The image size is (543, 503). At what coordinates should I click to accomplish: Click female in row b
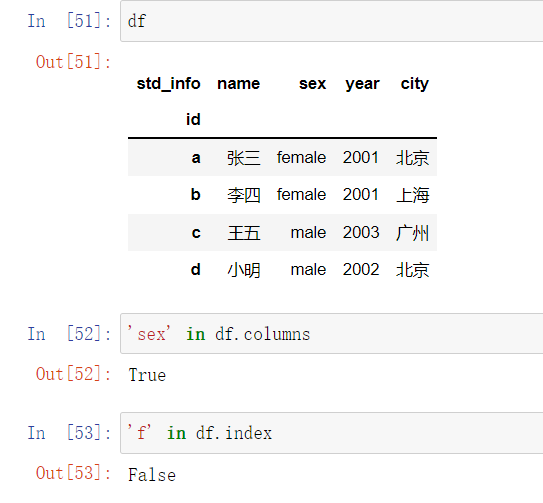(x=301, y=194)
